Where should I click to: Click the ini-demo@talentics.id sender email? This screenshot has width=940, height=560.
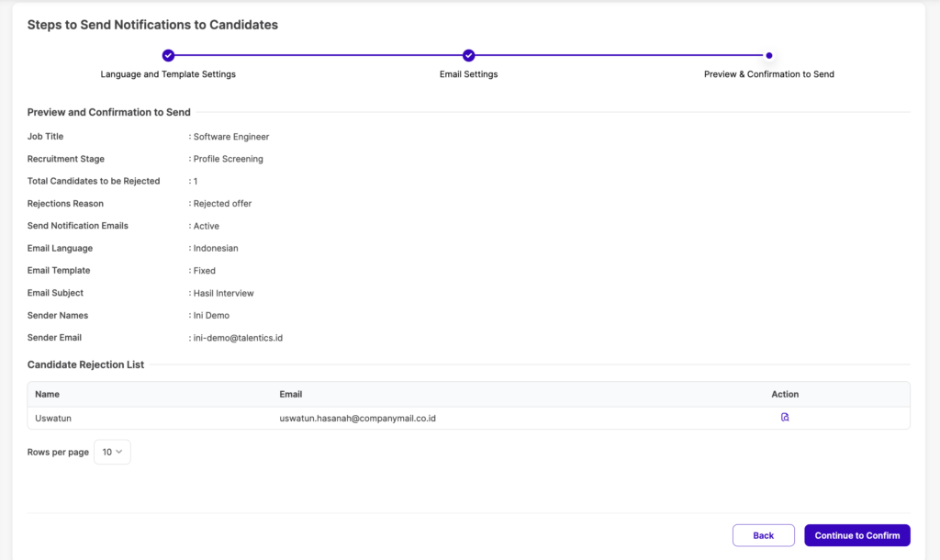point(238,338)
